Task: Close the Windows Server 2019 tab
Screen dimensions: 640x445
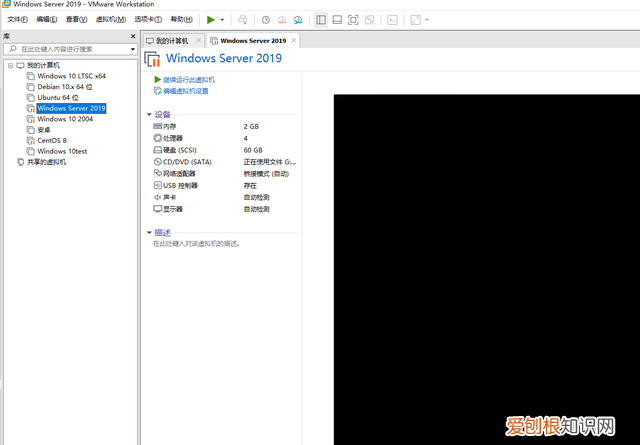Action: 293,40
